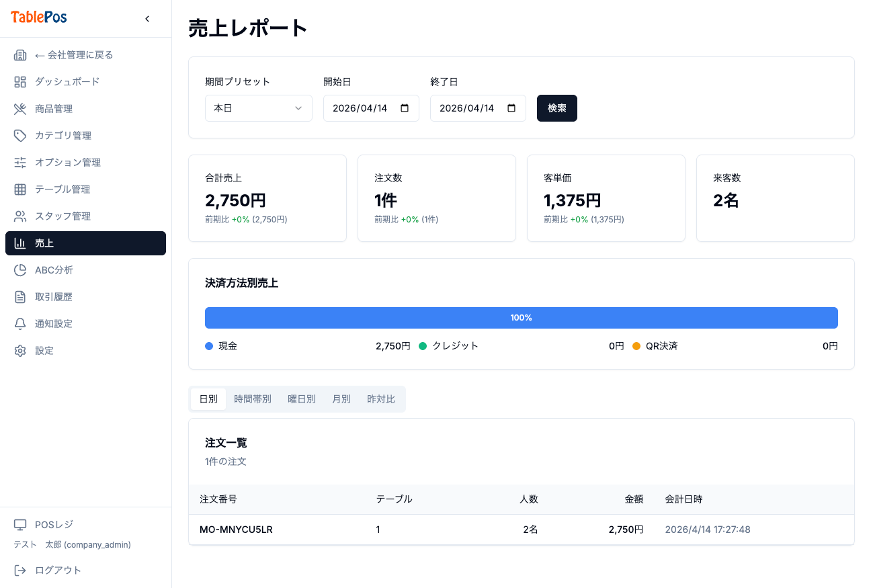Select the 昨対比 tab
Viewport: 871px width, 588px height.
tap(381, 399)
